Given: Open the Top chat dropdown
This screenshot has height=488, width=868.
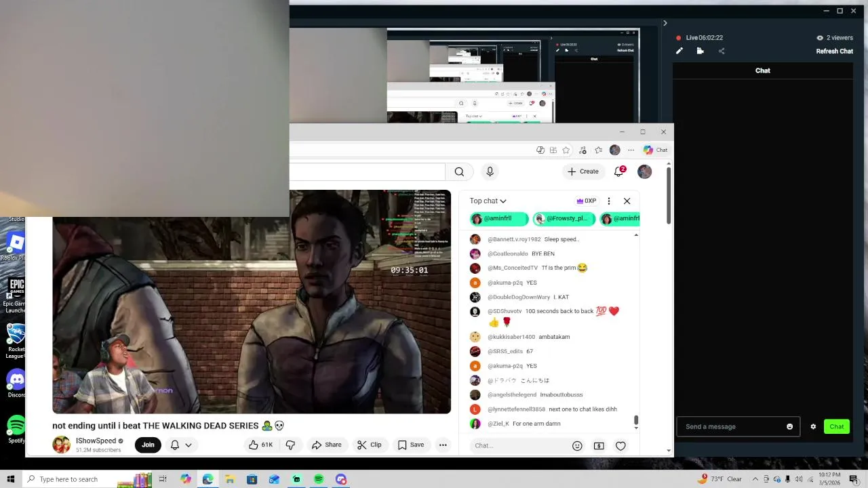Looking at the screenshot, I should click(488, 201).
